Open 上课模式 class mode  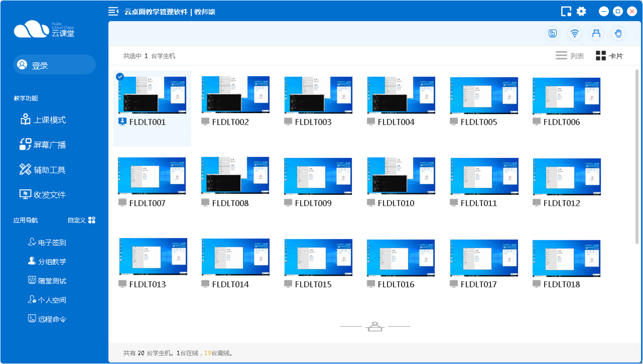[43, 120]
